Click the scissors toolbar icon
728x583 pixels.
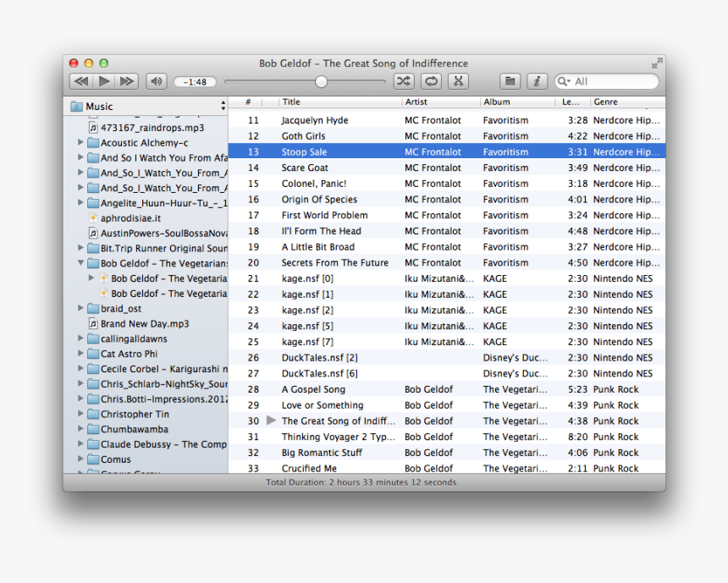[459, 80]
